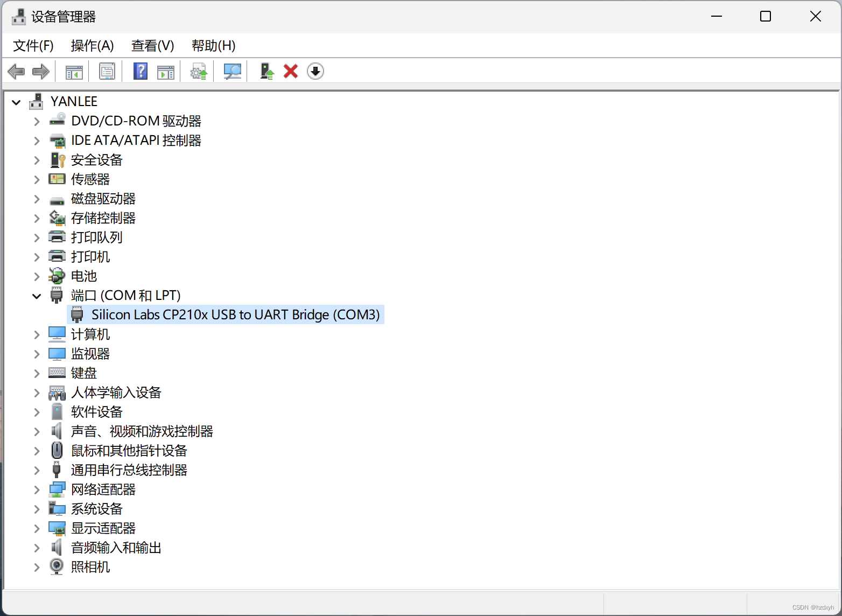This screenshot has width=842, height=616.
Task: Select the YANLEE computer root icon
Action: click(x=36, y=101)
